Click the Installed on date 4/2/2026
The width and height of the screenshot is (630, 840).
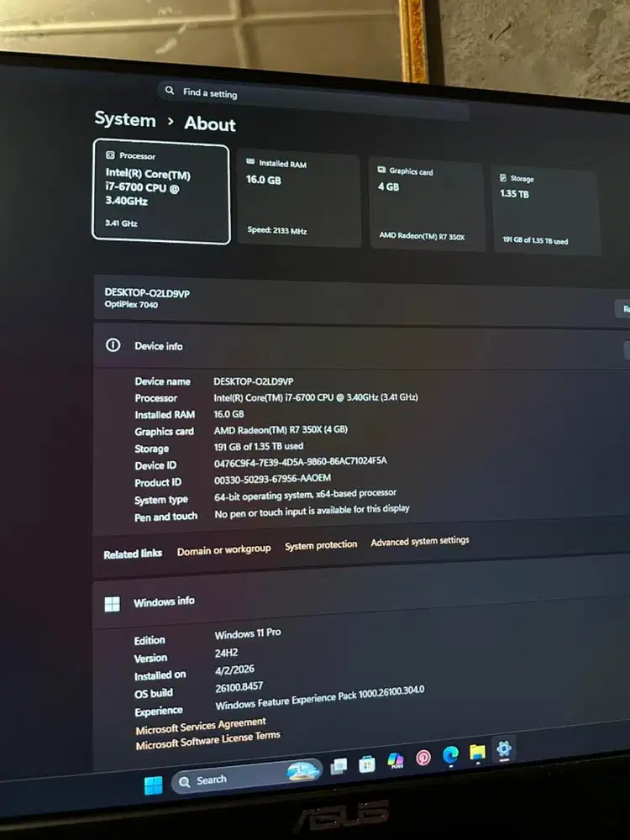[234, 670]
